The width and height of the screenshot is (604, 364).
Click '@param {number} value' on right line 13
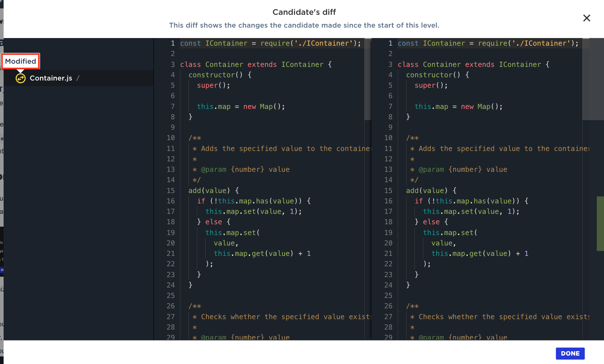coord(463,169)
